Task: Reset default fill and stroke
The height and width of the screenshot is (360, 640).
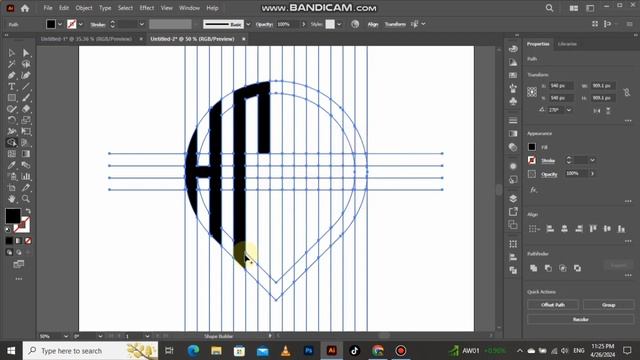Action: pos(8,230)
